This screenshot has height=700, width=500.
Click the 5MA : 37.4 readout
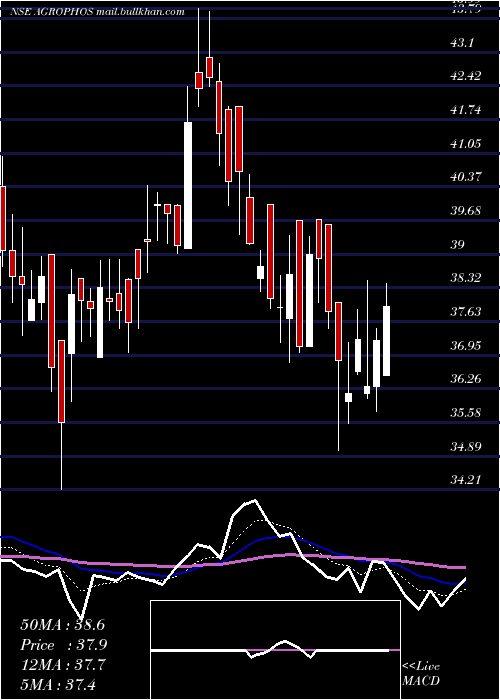point(58,684)
